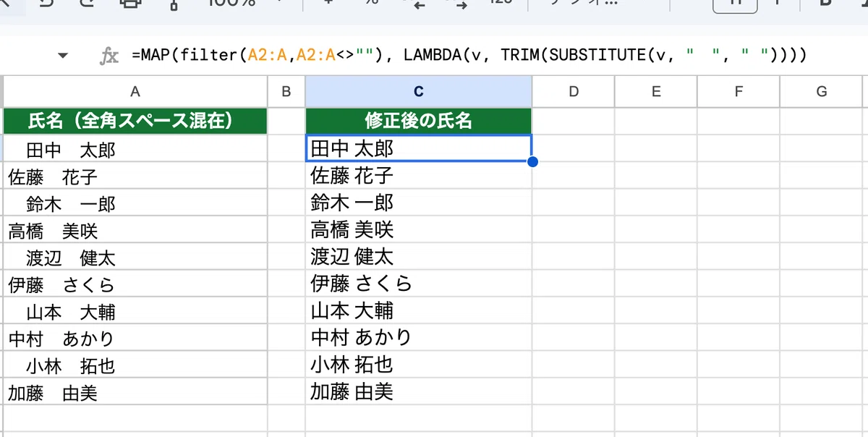Select column A cell 鈴木 一郎
Viewport: 868px width, 437px height.
(x=135, y=203)
